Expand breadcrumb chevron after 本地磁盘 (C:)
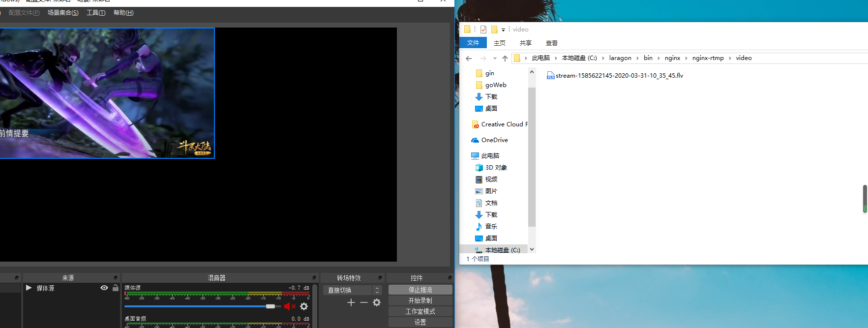Image resolution: width=868 pixels, height=328 pixels. [603, 58]
